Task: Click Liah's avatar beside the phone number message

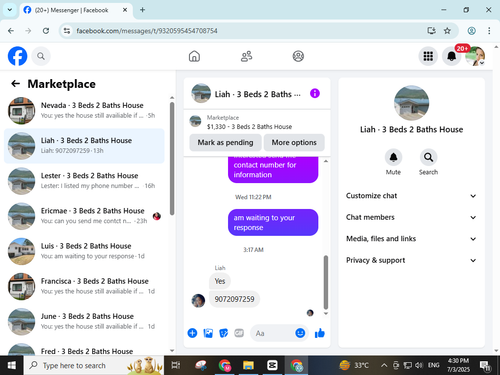Action: (198, 301)
